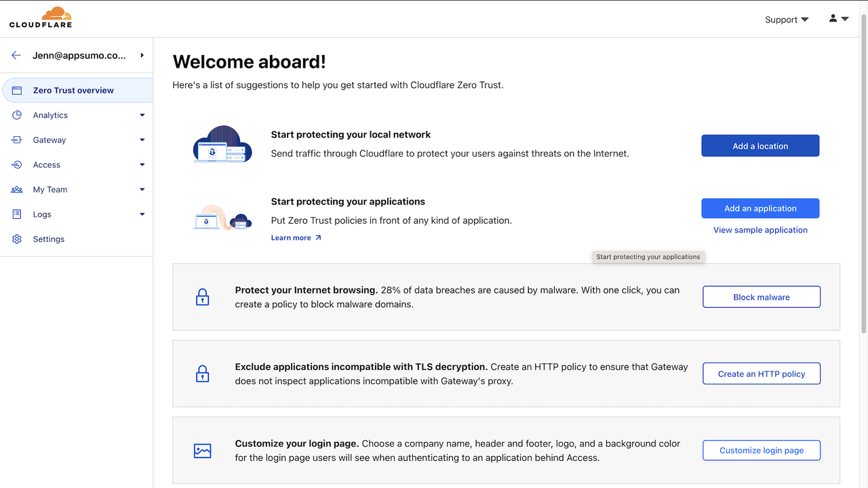The image size is (868, 488).
Task: Click the Settings gear icon
Action: point(17,239)
